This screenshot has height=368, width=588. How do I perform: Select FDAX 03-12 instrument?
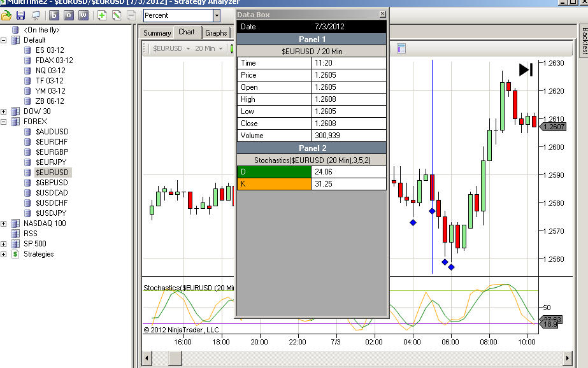(54, 60)
